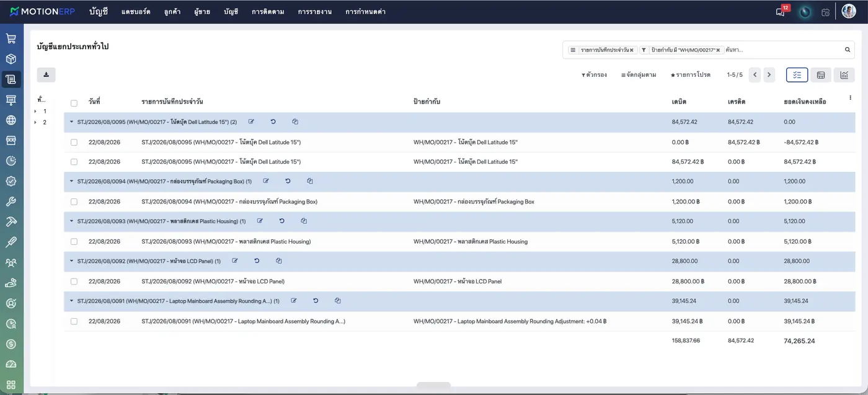The image size is (868, 395).
Task: Open the dollar coin sidebar icon
Action: coord(11,344)
